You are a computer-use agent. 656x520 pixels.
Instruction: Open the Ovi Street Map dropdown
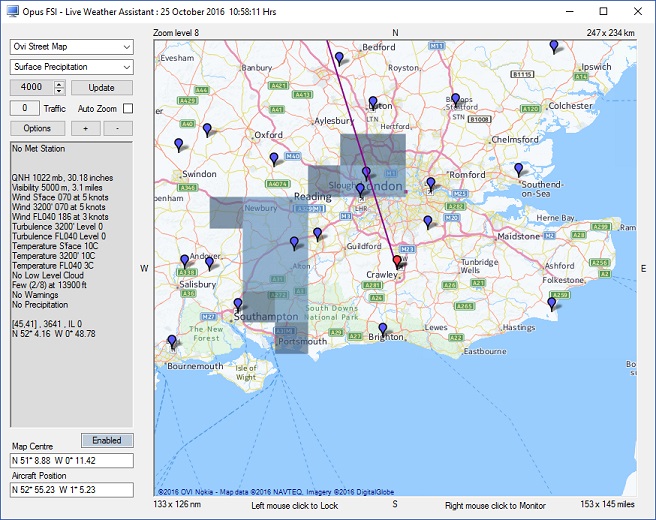(72, 47)
